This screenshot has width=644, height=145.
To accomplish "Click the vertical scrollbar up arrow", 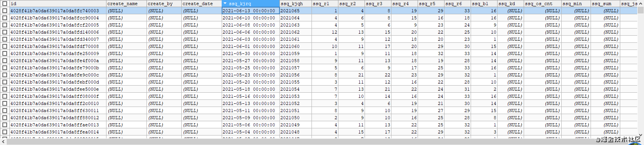I will [640, 3].
